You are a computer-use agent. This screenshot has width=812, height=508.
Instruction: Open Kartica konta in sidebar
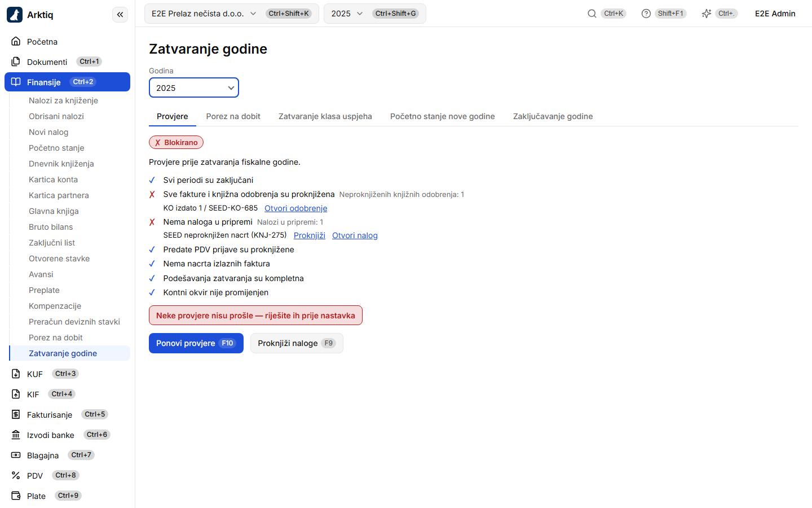click(x=70, y=179)
